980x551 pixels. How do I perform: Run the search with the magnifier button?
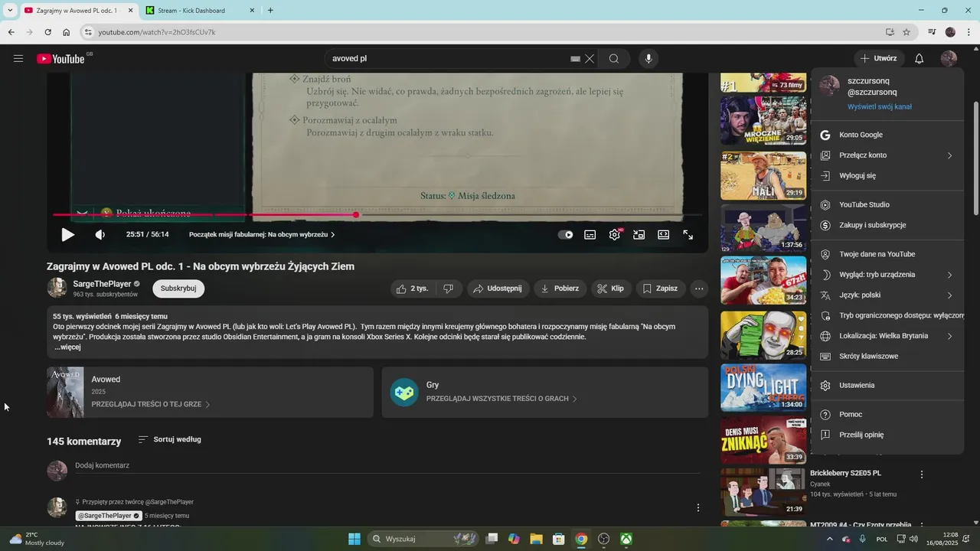click(614, 59)
